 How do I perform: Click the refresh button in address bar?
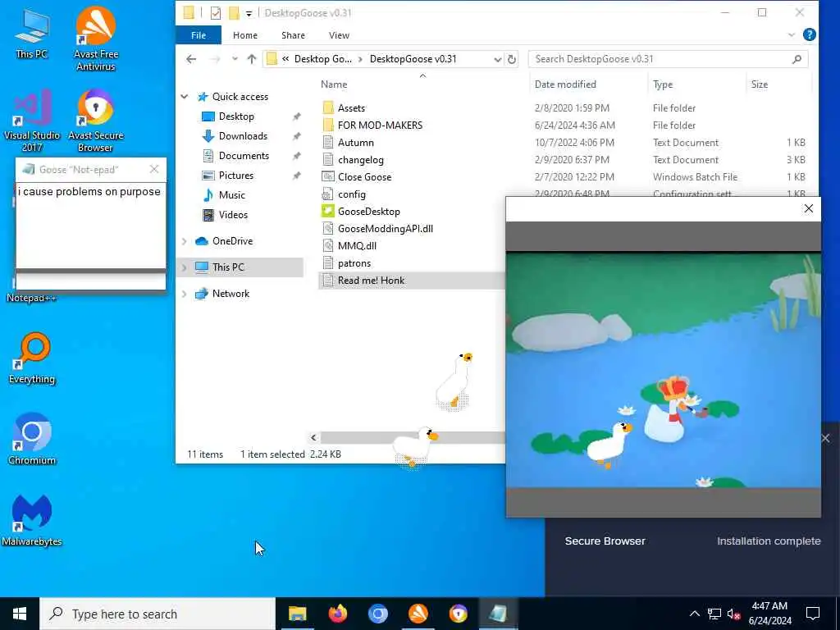coord(512,59)
